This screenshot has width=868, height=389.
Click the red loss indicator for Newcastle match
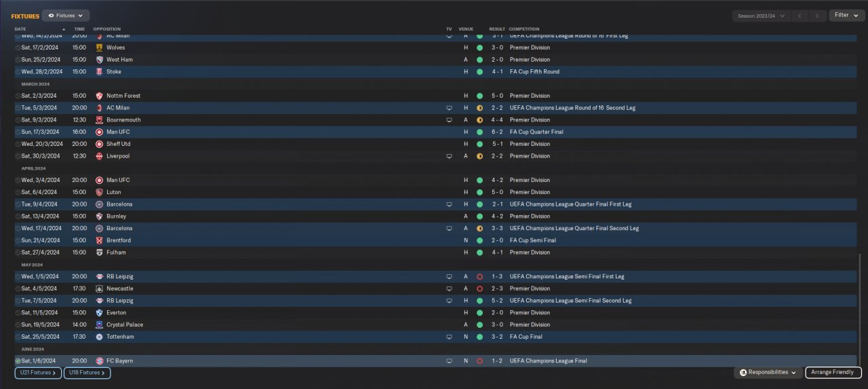point(479,289)
